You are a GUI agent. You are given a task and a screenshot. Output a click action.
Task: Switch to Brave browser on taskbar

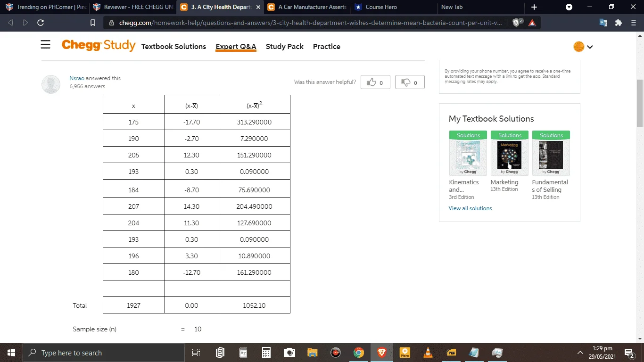coord(382,353)
